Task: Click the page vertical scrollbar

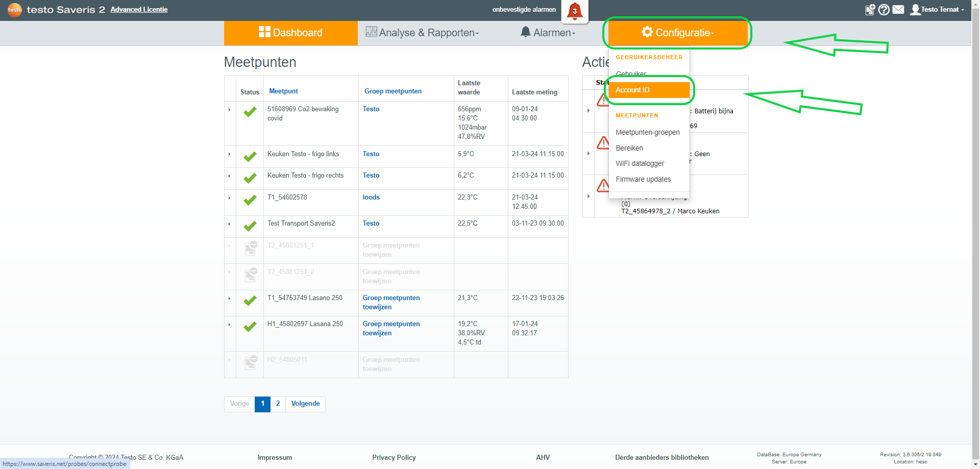Action: (x=975, y=234)
